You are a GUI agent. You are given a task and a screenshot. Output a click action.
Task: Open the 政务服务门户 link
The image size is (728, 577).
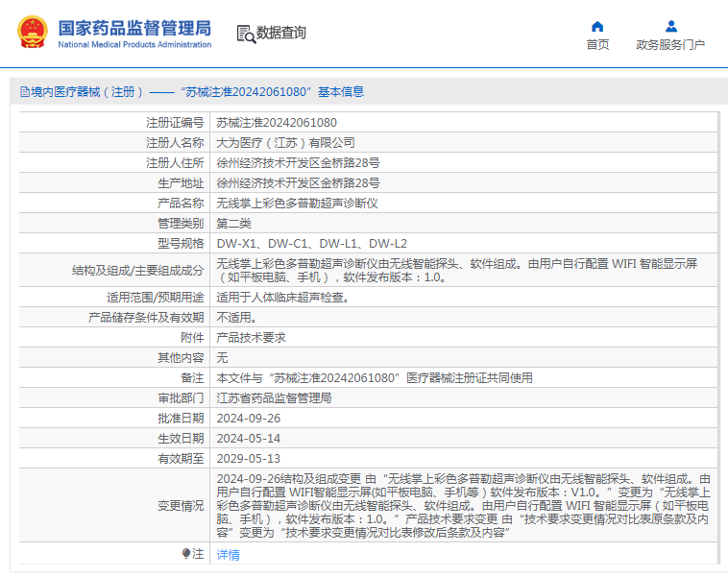click(670, 44)
